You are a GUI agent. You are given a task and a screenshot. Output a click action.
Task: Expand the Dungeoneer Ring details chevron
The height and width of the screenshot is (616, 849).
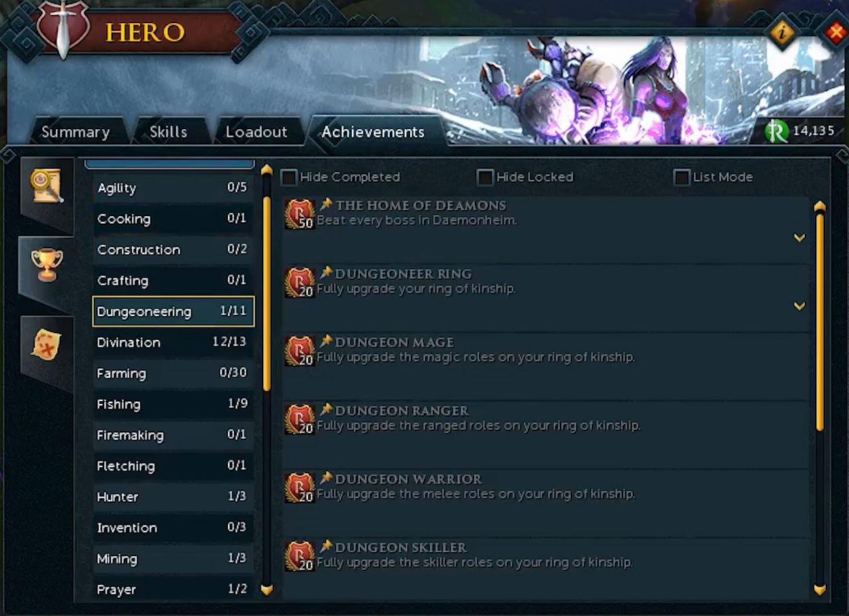799,307
